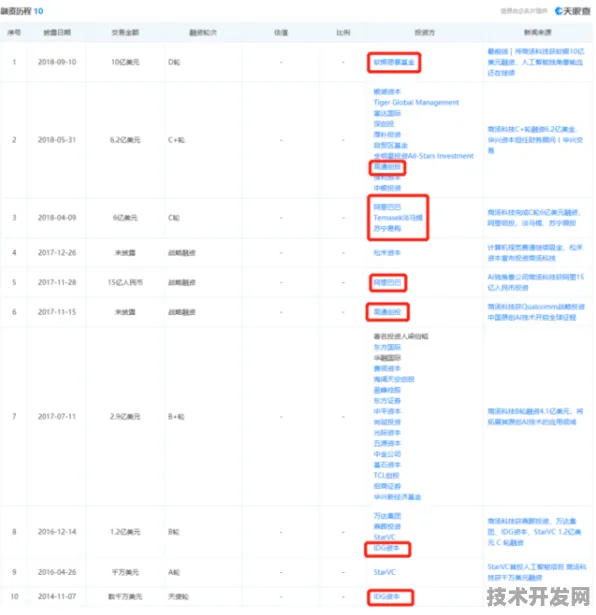Open Temasek淡马锡 investor link
This screenshot has width=596, height=615.
click(398, 217)
